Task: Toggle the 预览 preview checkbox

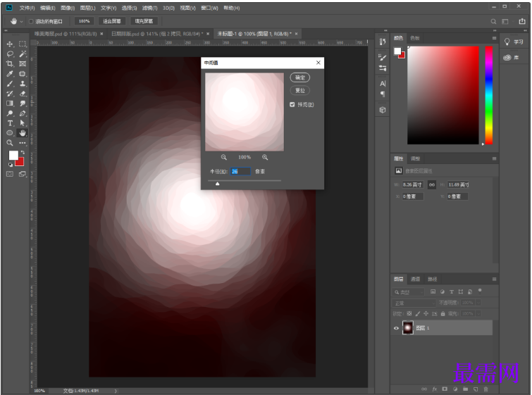Action: (x=292, y=105)
